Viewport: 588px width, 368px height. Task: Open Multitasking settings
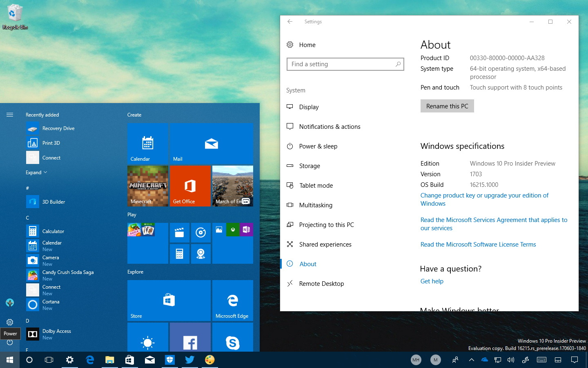click(x=310, y=205)
